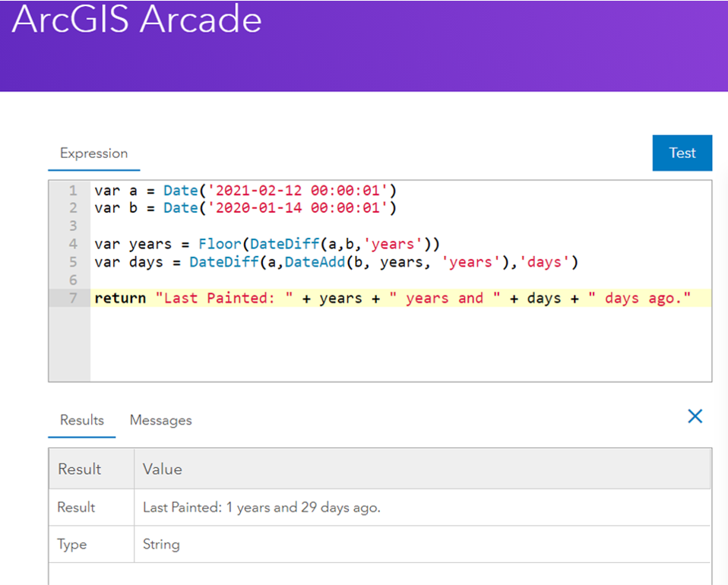Switch to the Messages tab
Viewport: 728px width, 585px height.
(160, 420)
